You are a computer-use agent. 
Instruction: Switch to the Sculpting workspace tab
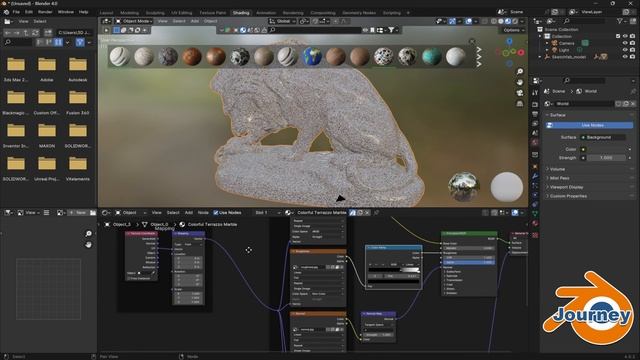pyautogui.click(x=155, y=13)
